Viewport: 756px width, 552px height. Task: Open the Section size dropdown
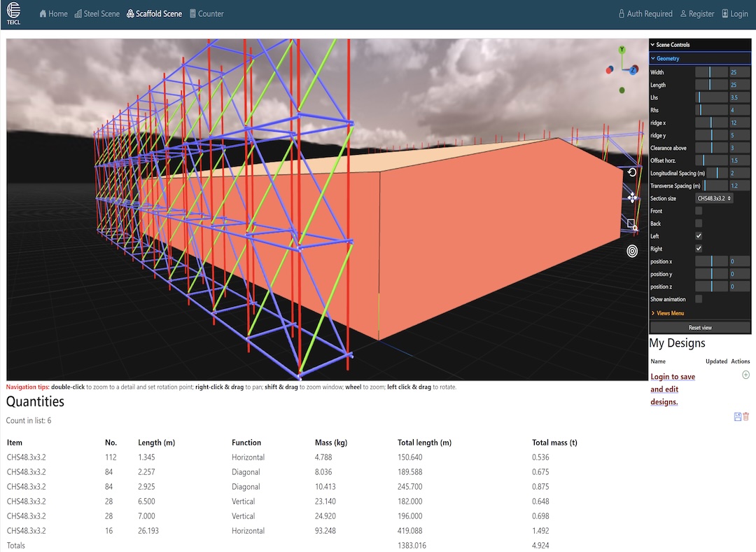pyautogui.click(x=715, y=199)
